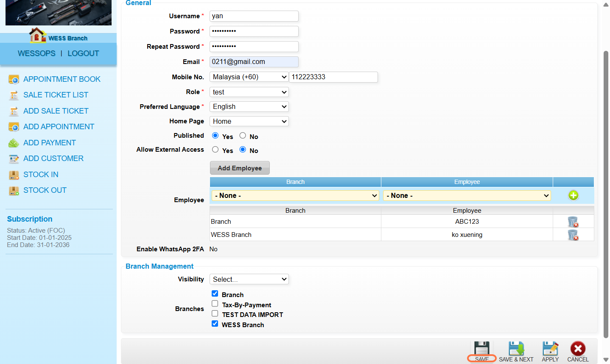
Task: Open APPOINTMENT BOOK menu item
Action: click(x=62, y=79)
